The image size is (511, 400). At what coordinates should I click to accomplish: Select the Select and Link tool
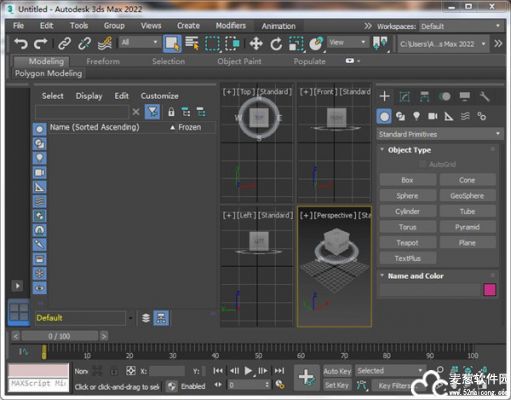(x=64, y=44)
